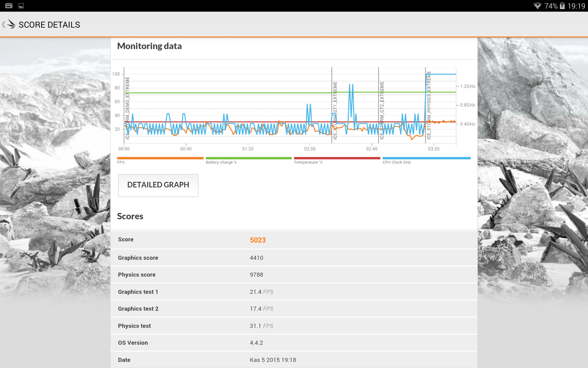
Task: Select the Graphics test 2 row
Action: coord(293,309)
